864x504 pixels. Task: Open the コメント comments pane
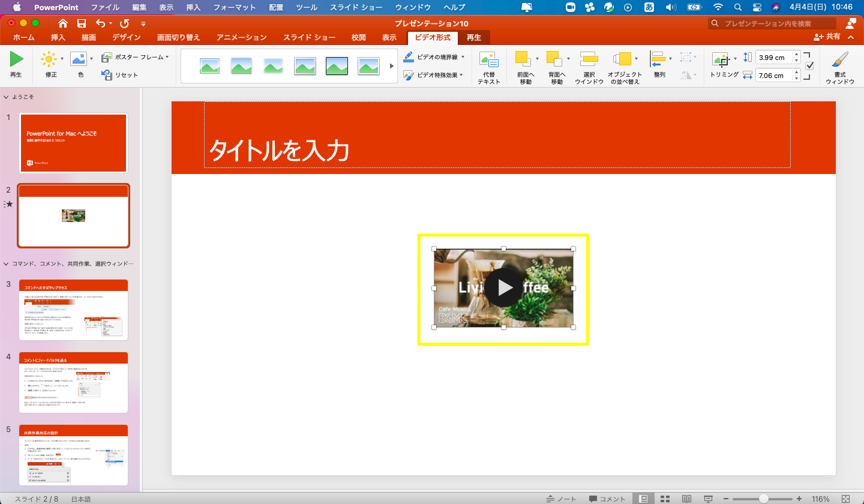(x=607, y=499)
